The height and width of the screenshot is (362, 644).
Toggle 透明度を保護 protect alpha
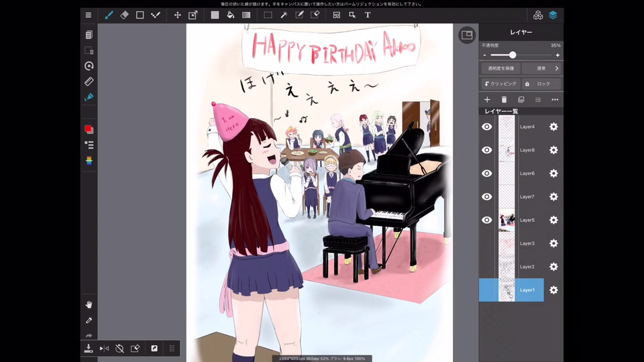tap(500, 68)
